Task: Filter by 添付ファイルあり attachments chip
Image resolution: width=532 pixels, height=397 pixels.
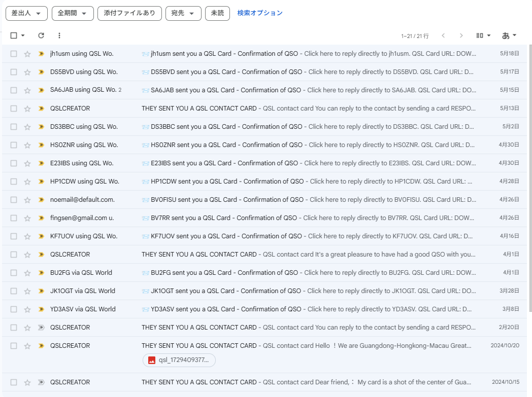Action: click(129, 13)
